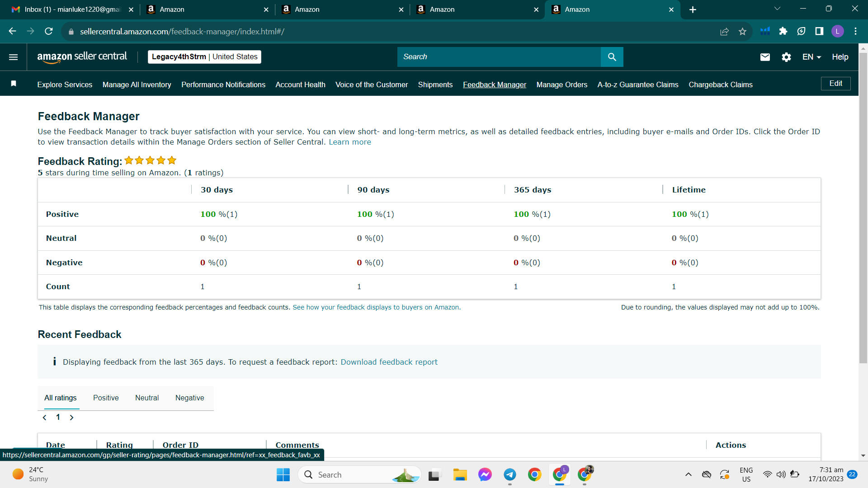Click page number 1 in feedback pagination
The height and width of the screenshot is (488, 868).
click(58, 418)
